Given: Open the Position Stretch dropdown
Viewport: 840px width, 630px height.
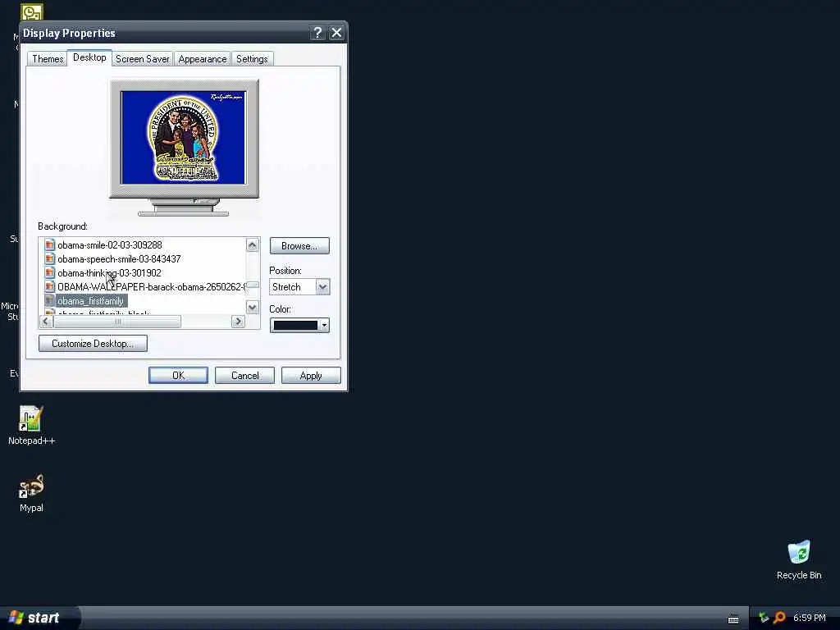Looking at the screenshot, I should (322, 286).
